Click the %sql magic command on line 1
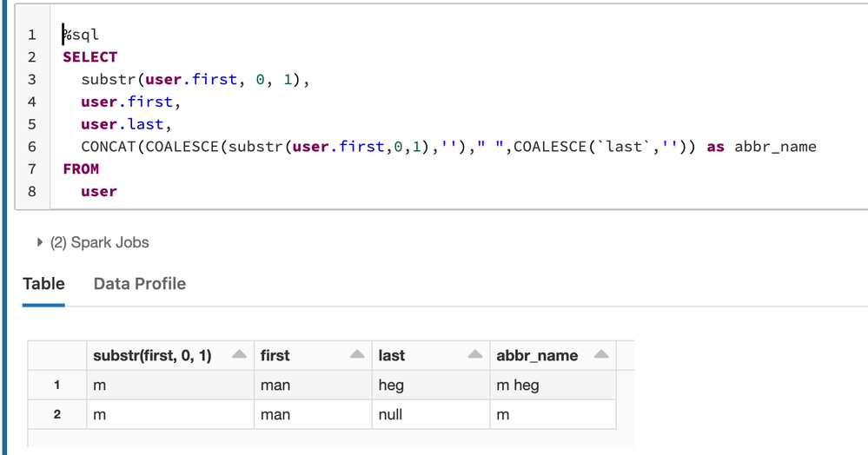 pos(81,35)
